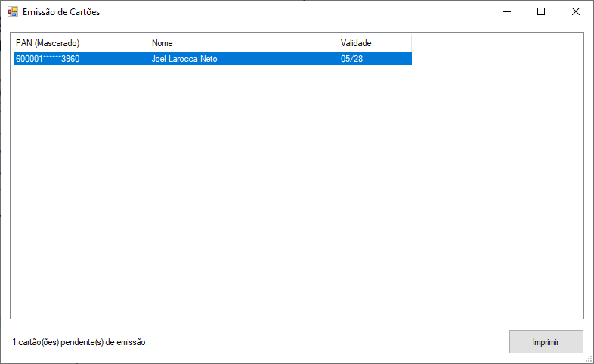Viewport: 594px width, 364px height.
Task: Click the right edge of Validade header
Action: point(411,43)
